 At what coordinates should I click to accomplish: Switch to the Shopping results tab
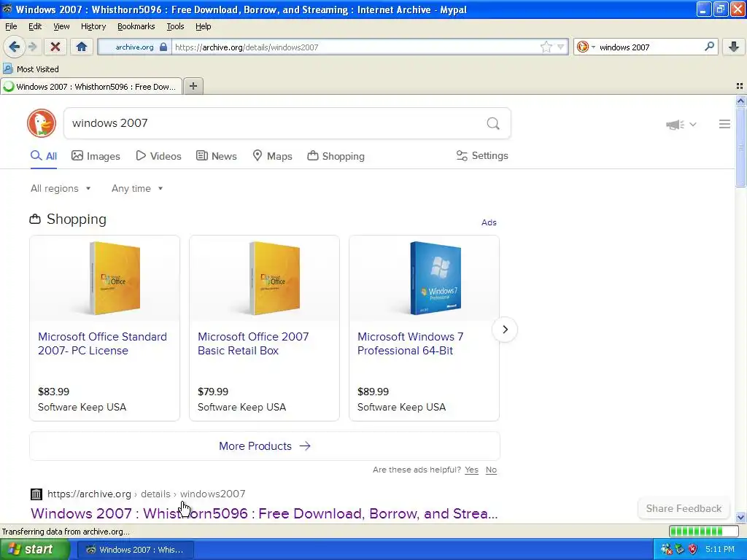[x=336, y=156]
